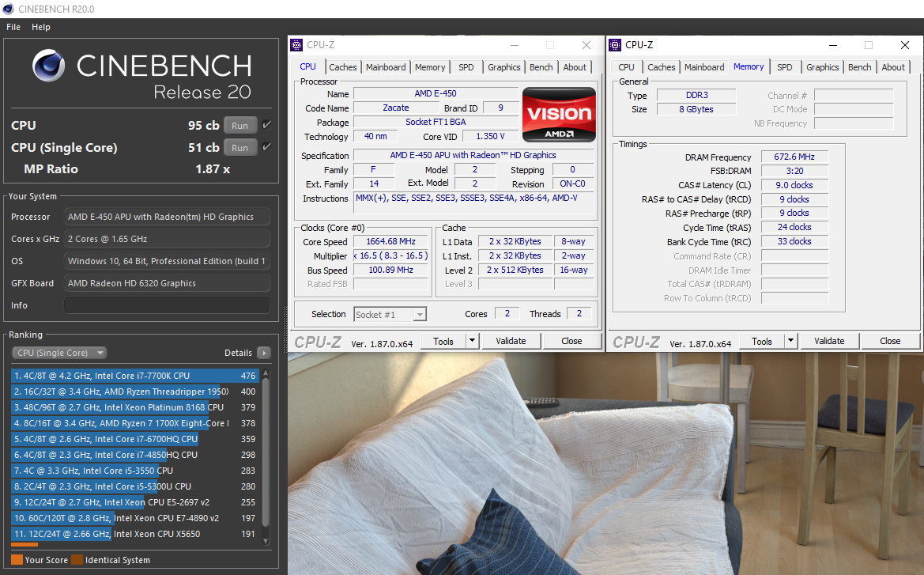924x575 pixels.
Task: Click the Cinebench icon in the title bar
Action: click(9, 9)
